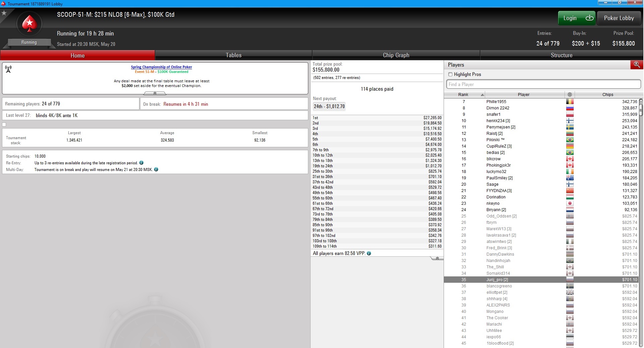Open Spring Championship of Online Poker link
The height and width of the screenshot is (348, 644).
coord(162,67)
